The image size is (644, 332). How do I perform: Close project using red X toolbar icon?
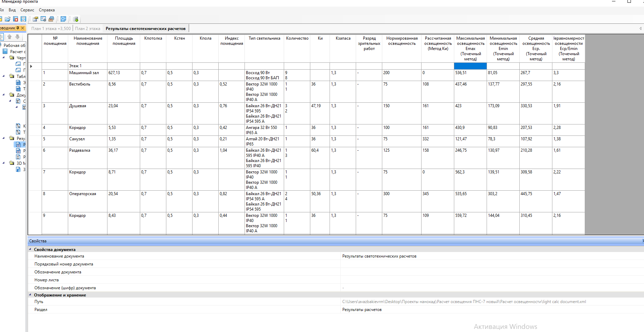tap(15, 19)
